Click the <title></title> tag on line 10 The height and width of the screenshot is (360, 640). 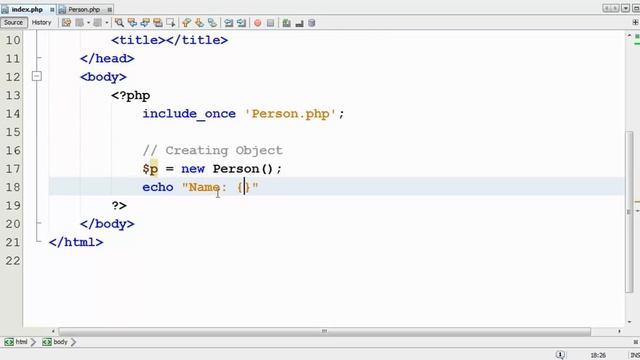pos(169,40)
